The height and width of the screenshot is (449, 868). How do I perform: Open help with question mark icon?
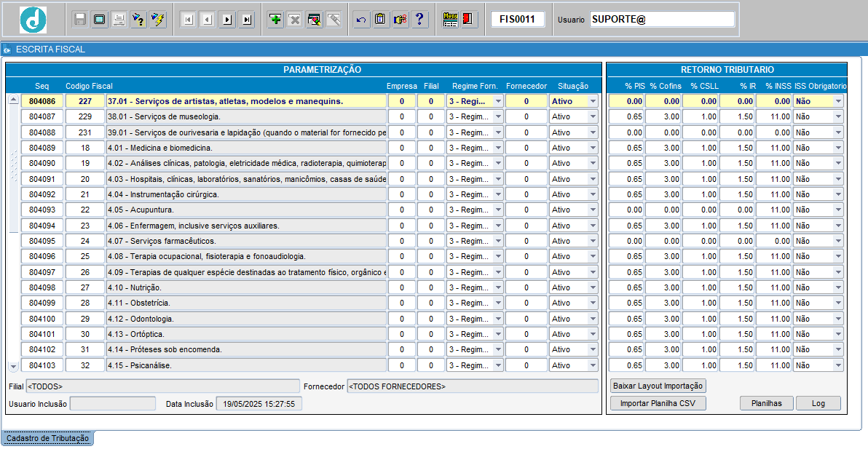[x=419, y=20]
